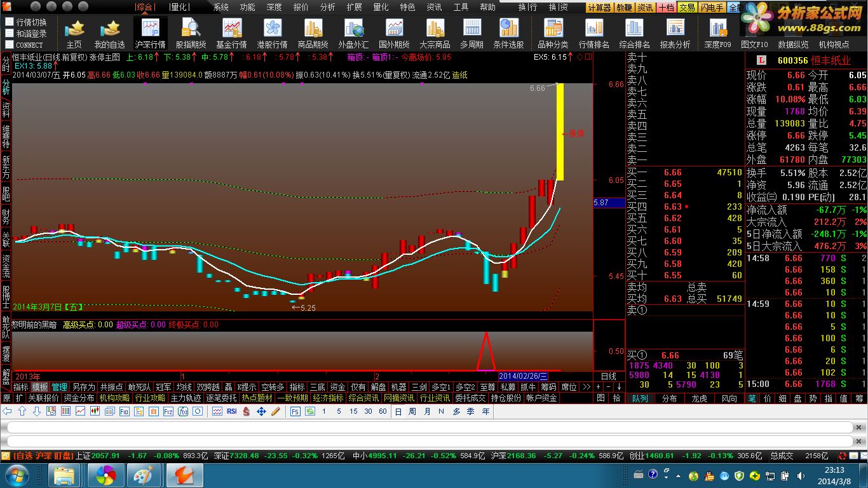The image size is (868, 488).
Task: Toggle the 行情切换 checkbox
Action: click(x=10, y=22)
